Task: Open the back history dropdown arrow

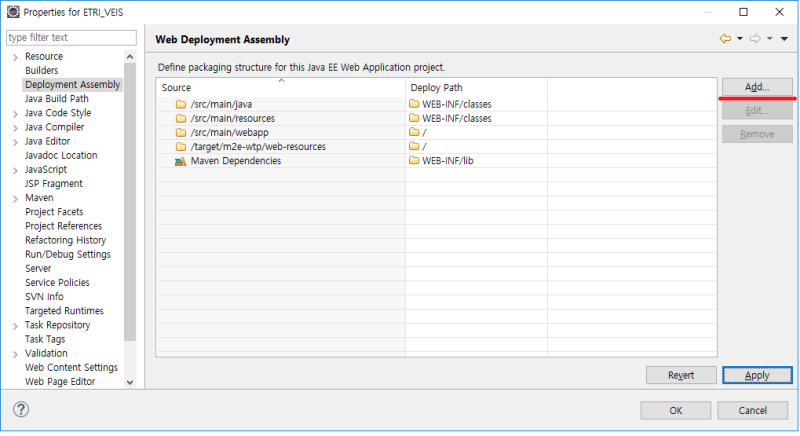Action: [x=740, y=39]
